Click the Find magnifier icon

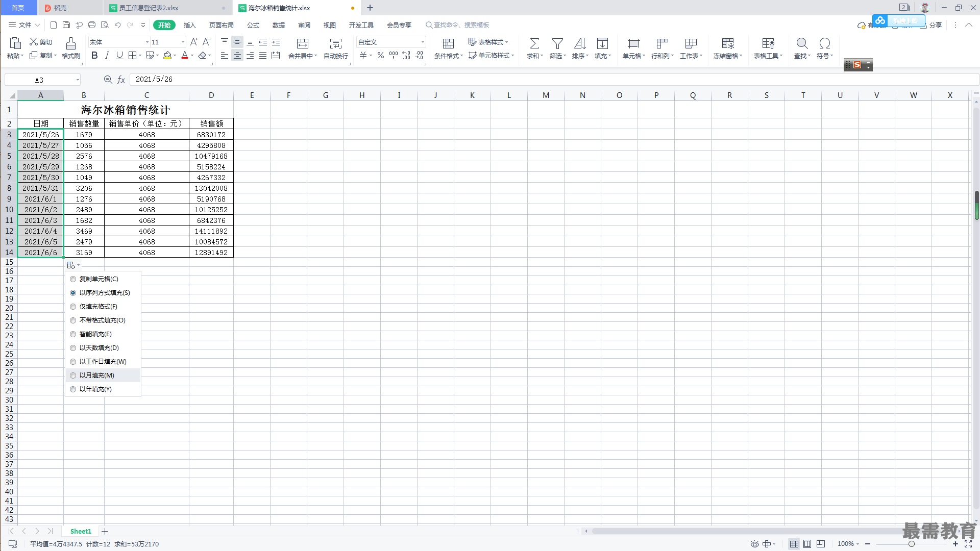point(802,43)
